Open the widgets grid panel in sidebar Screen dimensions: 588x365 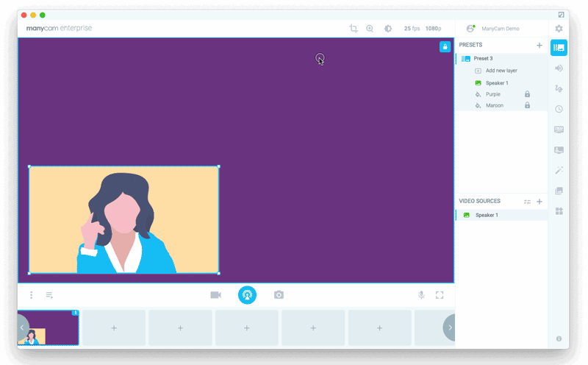coord(559,211)
